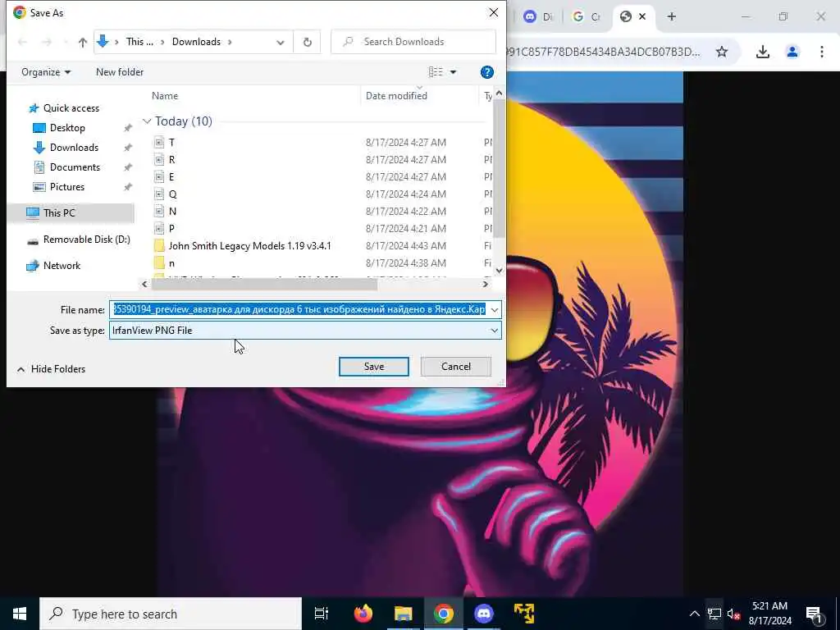Click the Chrome taskbar icon

[444, 614]
